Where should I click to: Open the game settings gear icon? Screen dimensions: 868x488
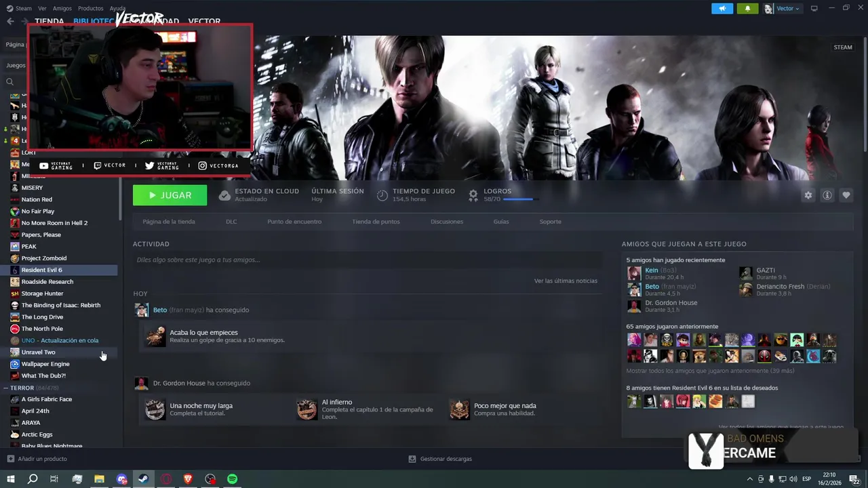pos(808,195)
